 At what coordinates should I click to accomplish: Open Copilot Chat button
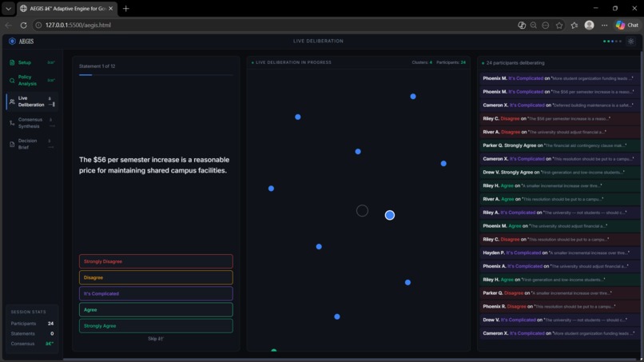click(x=627, y=25)
